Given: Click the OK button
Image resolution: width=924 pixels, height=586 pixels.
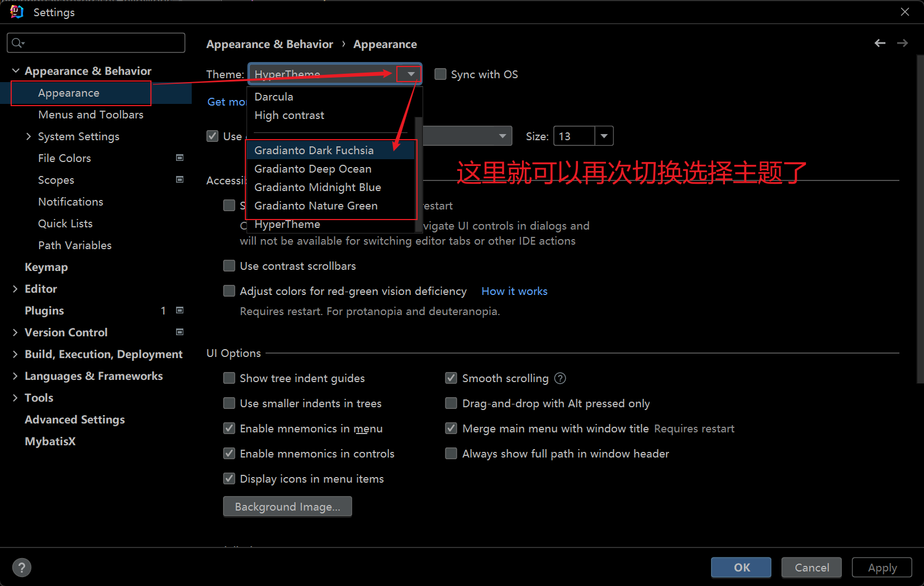Looking at the screenshot, I should pyautogui.click(x=741, y=568).
